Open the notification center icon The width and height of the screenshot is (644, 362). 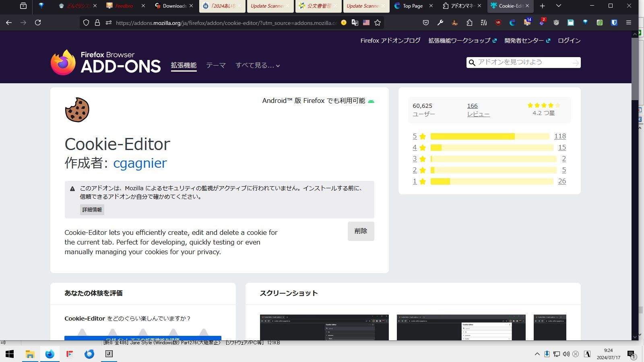pos(631,354)
